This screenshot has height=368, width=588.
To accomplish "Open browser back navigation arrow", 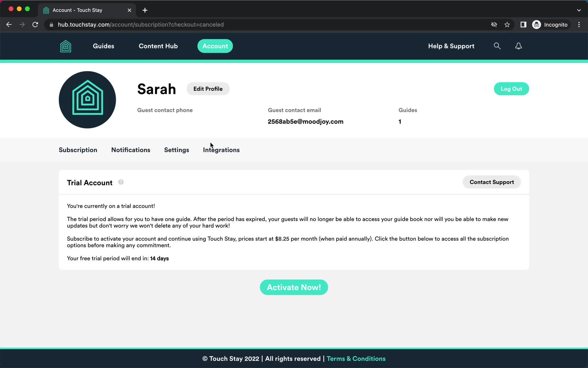I will (9, 24).
